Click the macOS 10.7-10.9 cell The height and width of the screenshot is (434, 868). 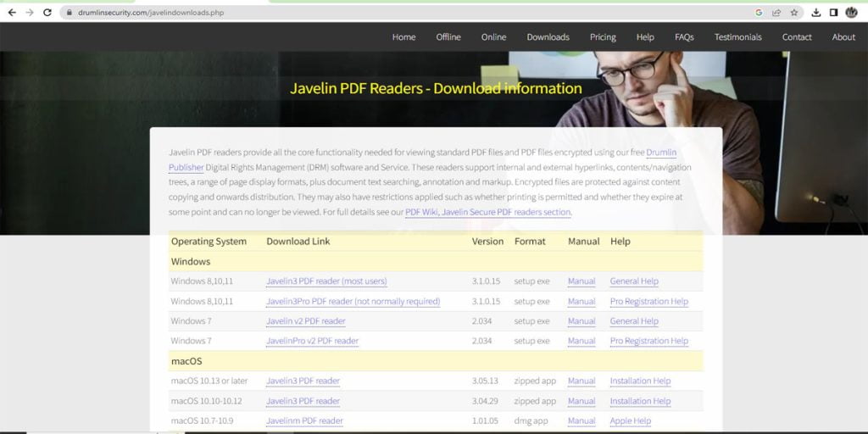pos(202,420)
